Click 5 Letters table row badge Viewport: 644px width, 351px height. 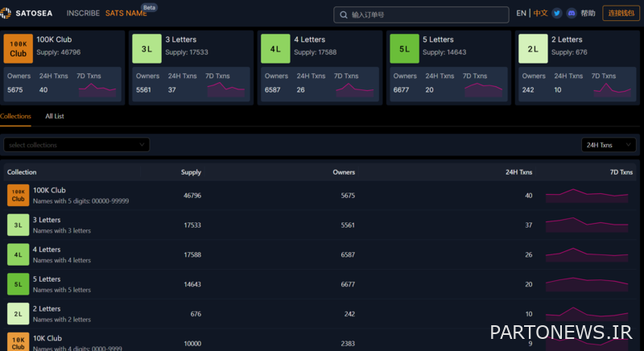coord(18,283)
